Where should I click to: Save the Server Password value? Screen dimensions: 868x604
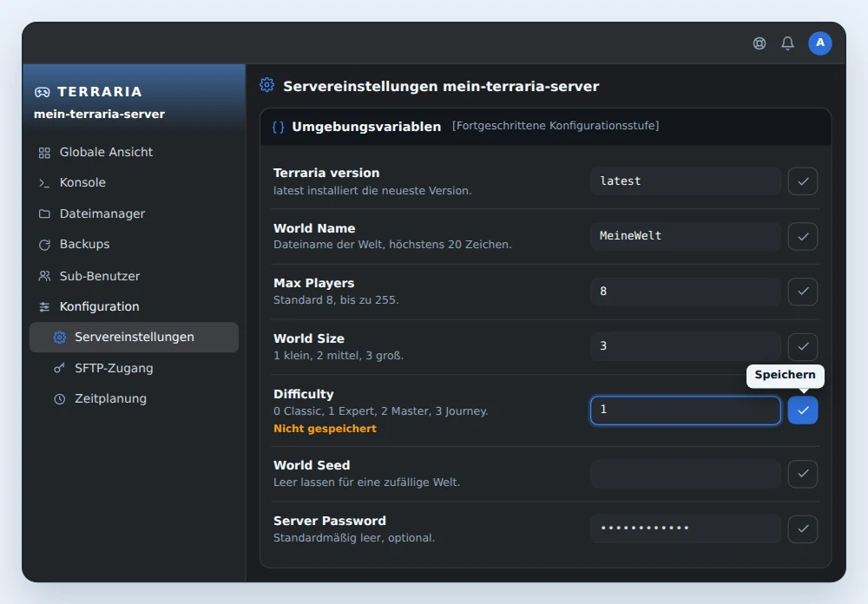pyautogui.click(x=803, y=529)
